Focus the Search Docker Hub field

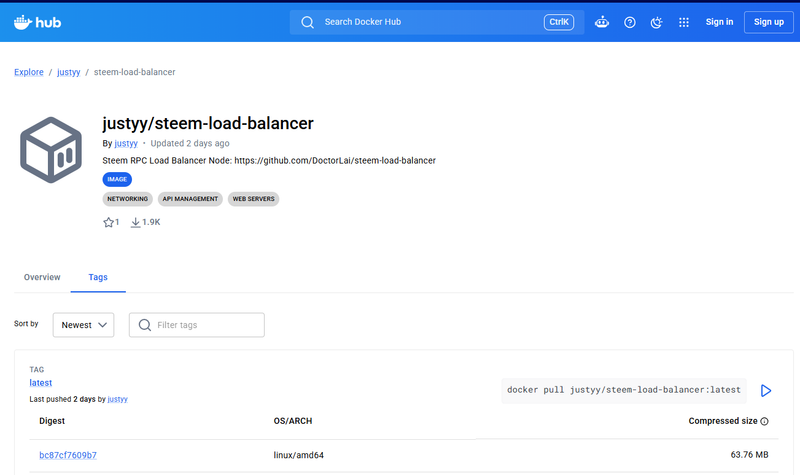(x=437, y=22)
